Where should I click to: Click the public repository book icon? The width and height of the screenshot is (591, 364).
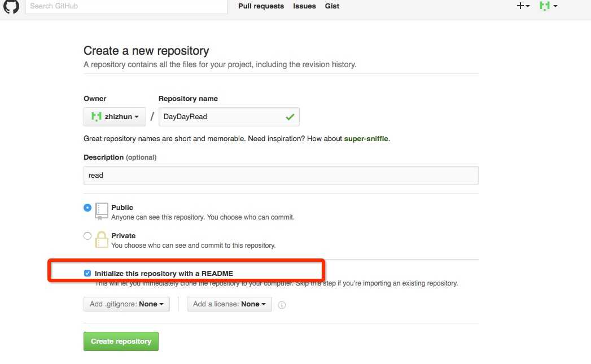pos(102,211)
